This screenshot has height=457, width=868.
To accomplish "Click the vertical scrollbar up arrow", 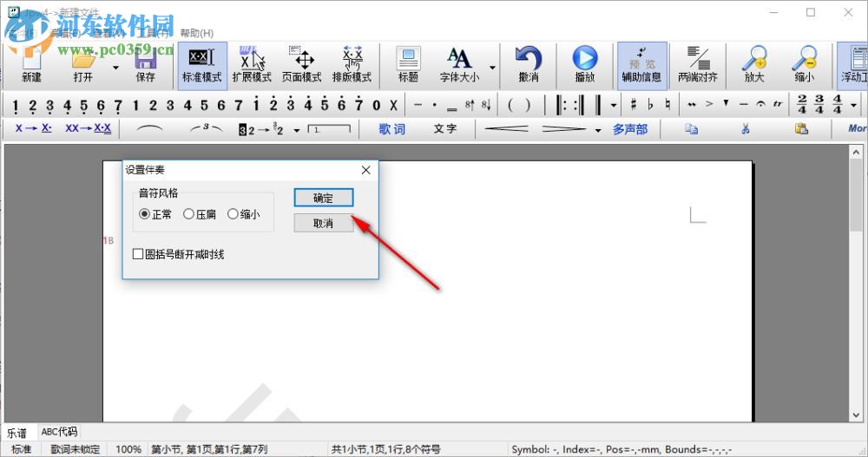I will 856,152.
